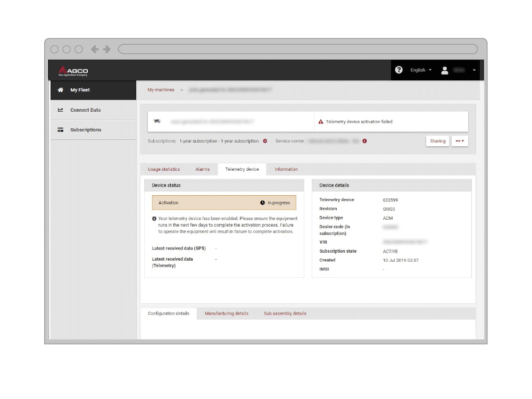The width and height of the screenshot is (532, 399).
Task: Click the subscription settings gear icon
Action: point(265,141)
